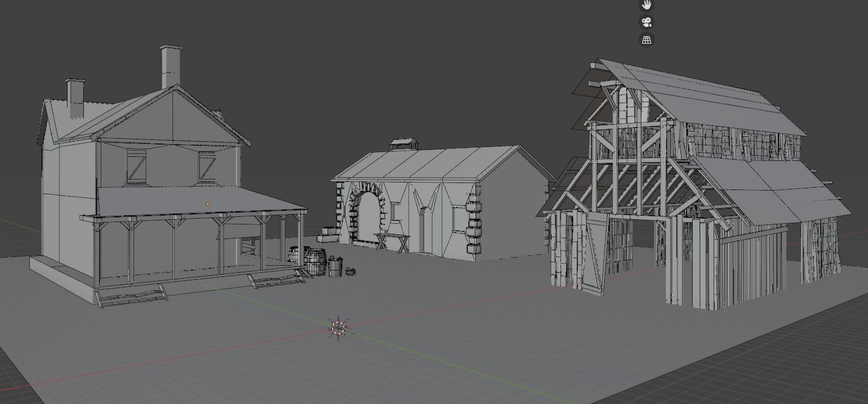Screen dimensions: 868x404
Task: Toggle camera view with the camera icon
Action: (647, 22)
